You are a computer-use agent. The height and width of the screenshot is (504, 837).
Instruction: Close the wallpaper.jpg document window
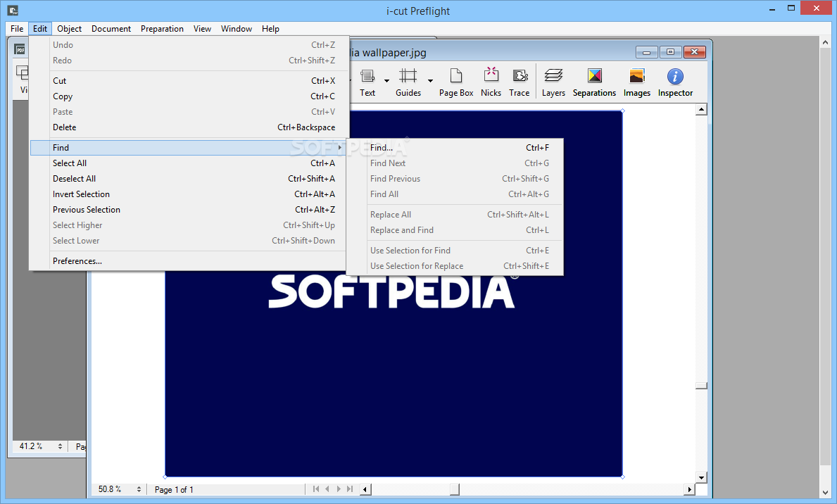694,52
